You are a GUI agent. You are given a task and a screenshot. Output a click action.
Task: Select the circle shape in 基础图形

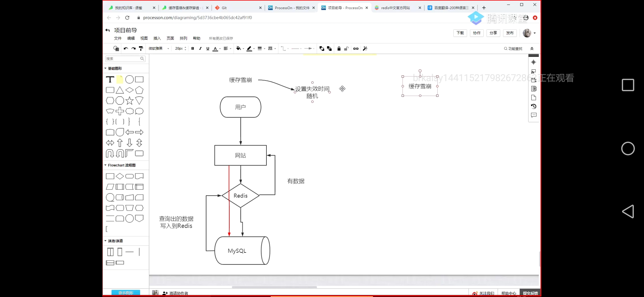(x=129, y=79)
